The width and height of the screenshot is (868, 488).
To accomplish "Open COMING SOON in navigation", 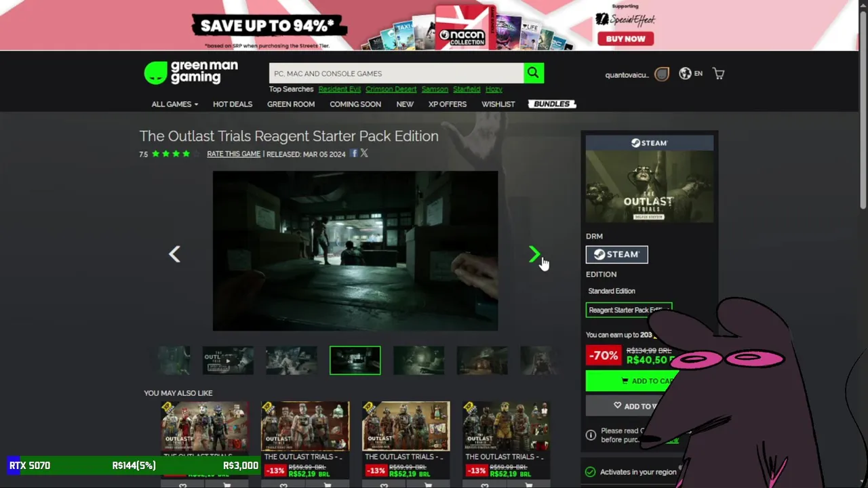I will (x=355, y=104).
